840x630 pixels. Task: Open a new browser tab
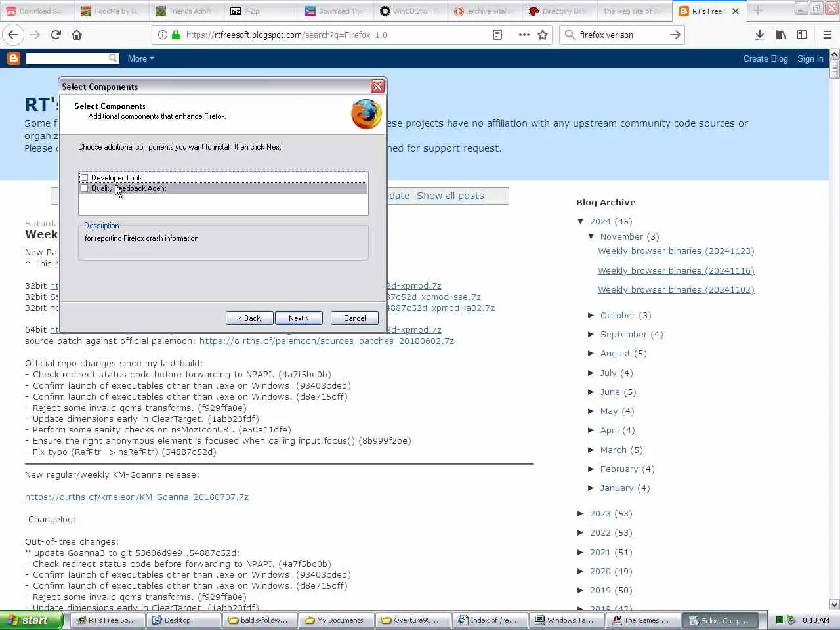coord(758,10)
